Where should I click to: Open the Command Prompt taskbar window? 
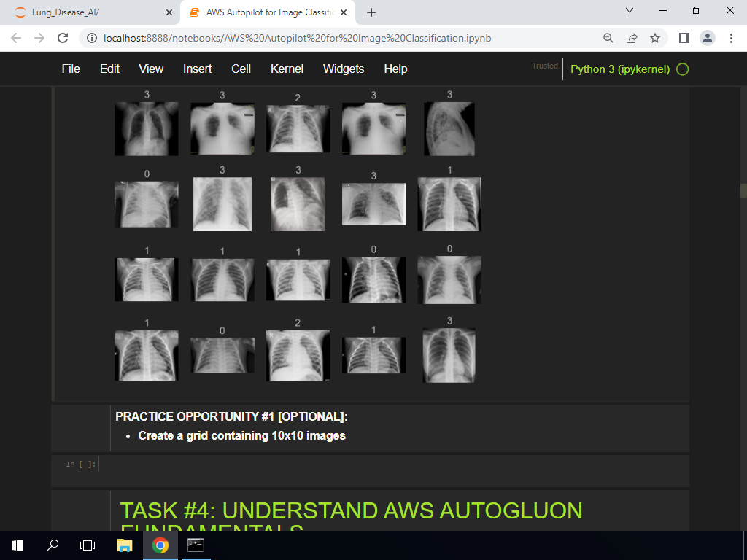[196, 545]
